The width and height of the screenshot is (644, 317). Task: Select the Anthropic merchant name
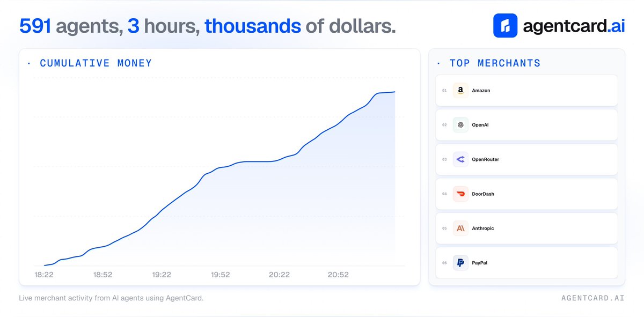(483, 228)
